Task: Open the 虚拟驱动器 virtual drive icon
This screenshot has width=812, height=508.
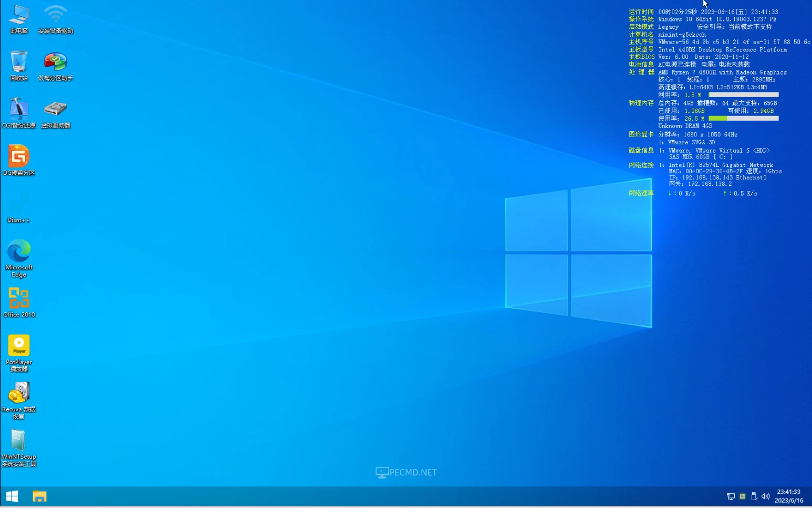Action: click(x=55, y=113)
